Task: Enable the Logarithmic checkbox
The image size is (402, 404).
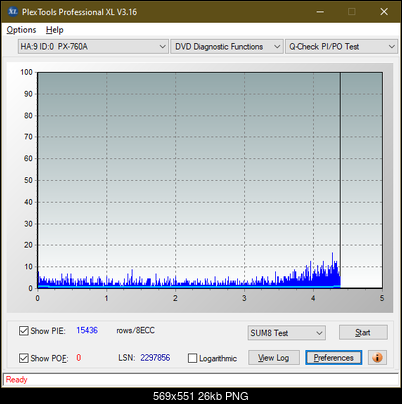Action: point(192,358)
